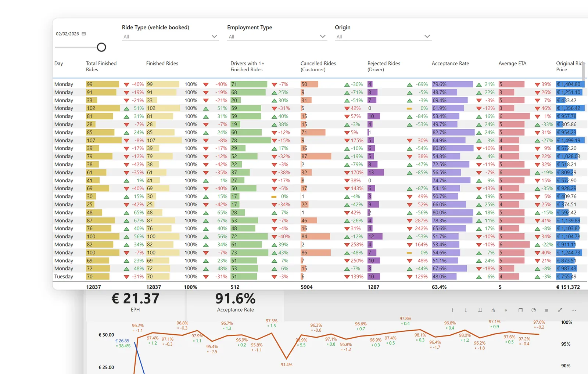Sort by the Acceptance Rate column header

pyautogui.click(x=450, y=63)
